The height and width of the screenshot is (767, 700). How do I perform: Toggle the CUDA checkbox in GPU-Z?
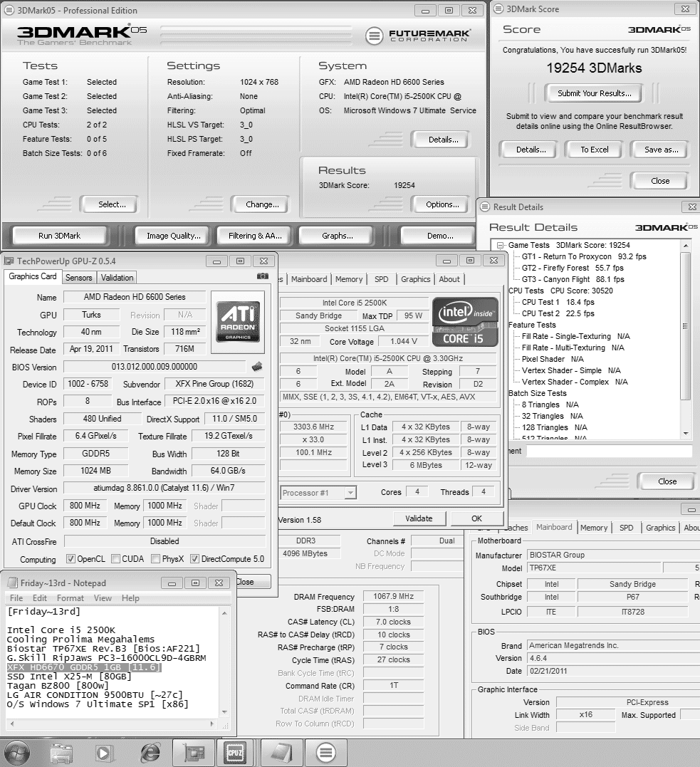[115, 558]
